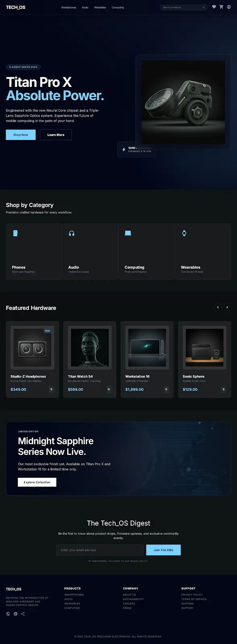Click the Audio headphones category icon
Screen dimensions: 237x644
coord(72,233)
